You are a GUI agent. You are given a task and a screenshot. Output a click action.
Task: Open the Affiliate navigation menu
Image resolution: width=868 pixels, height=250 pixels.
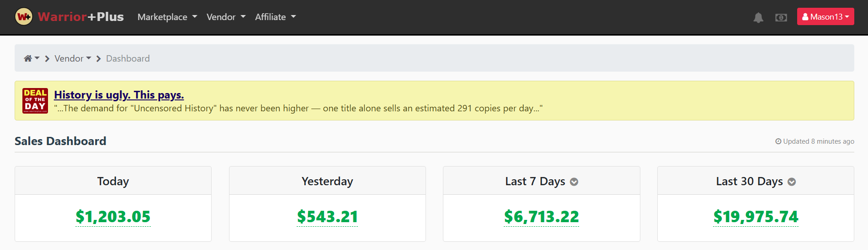click(x=275, y=17)
